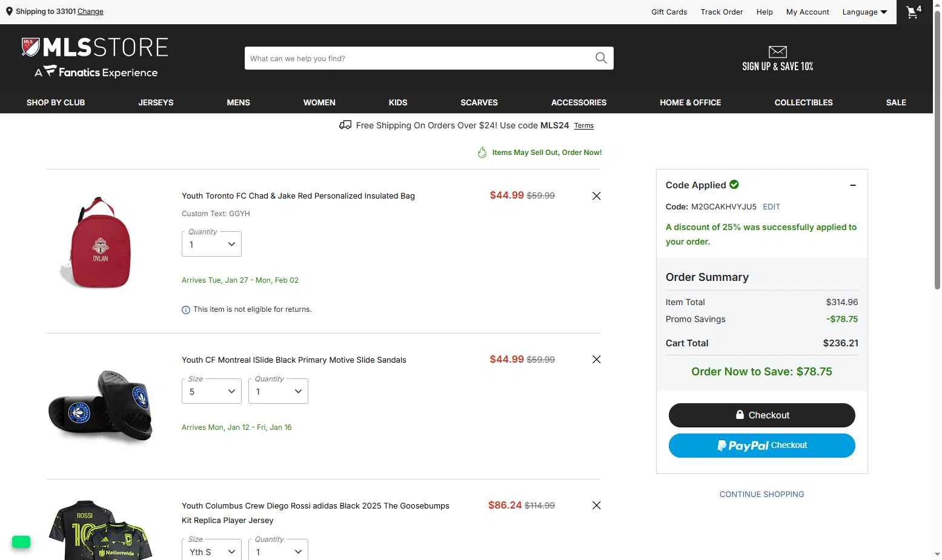The height and width of the screenshot is (560, 942).
Task: Open size dropdown for Montreal slide sandals
Action: coord(211,391)
